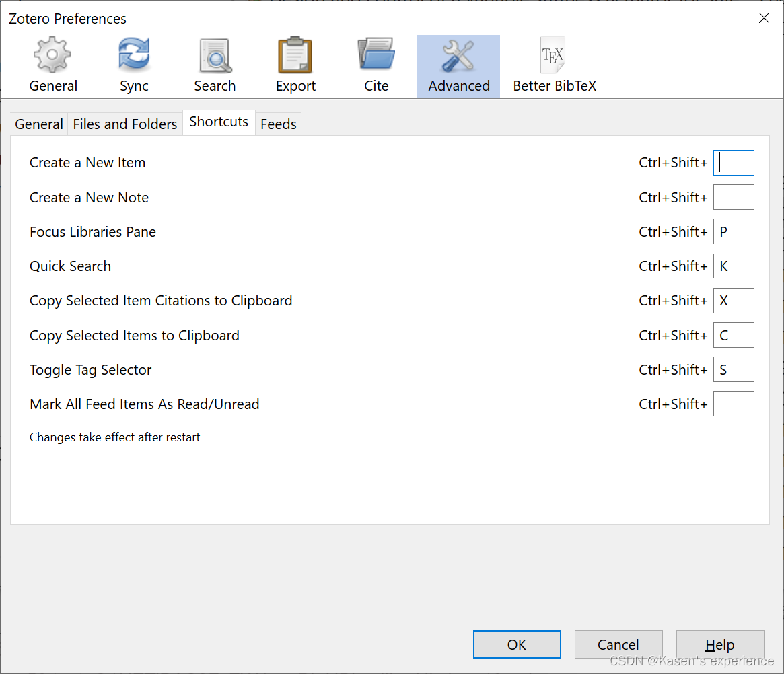Select the Shortcuts tab

pyautogui.click(x=219, y=122)
